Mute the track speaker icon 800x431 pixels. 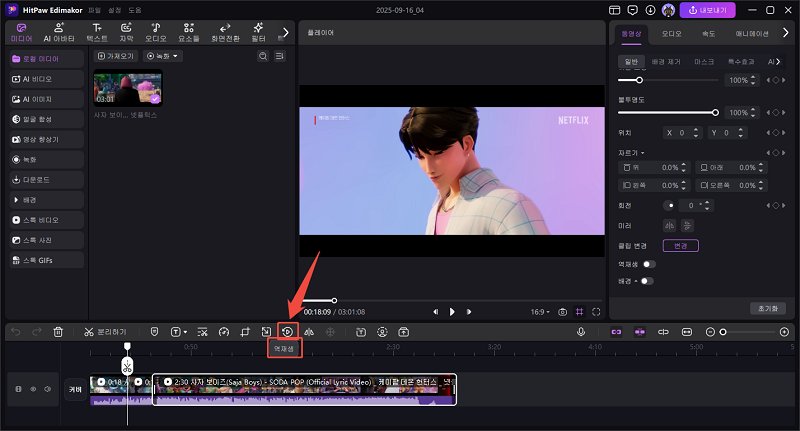47,389
